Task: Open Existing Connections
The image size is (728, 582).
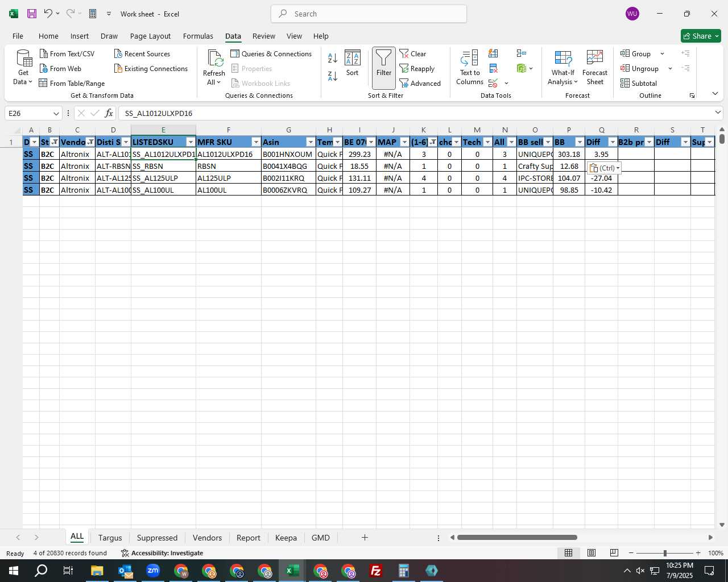Action: click(x=151, y=69)
